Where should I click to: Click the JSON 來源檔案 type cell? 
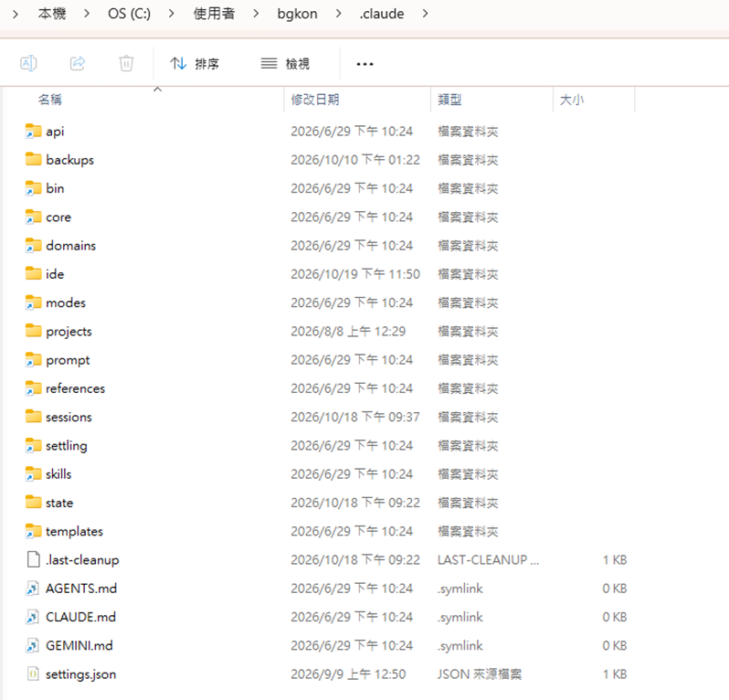tap(480, 674)
